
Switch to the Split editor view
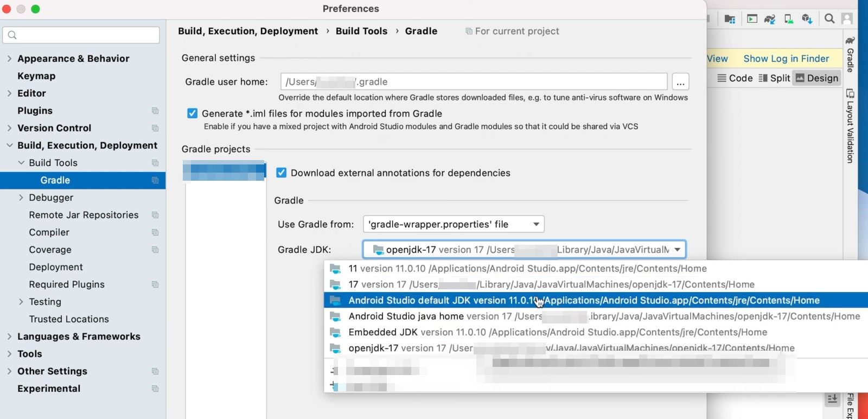(774, 78)
